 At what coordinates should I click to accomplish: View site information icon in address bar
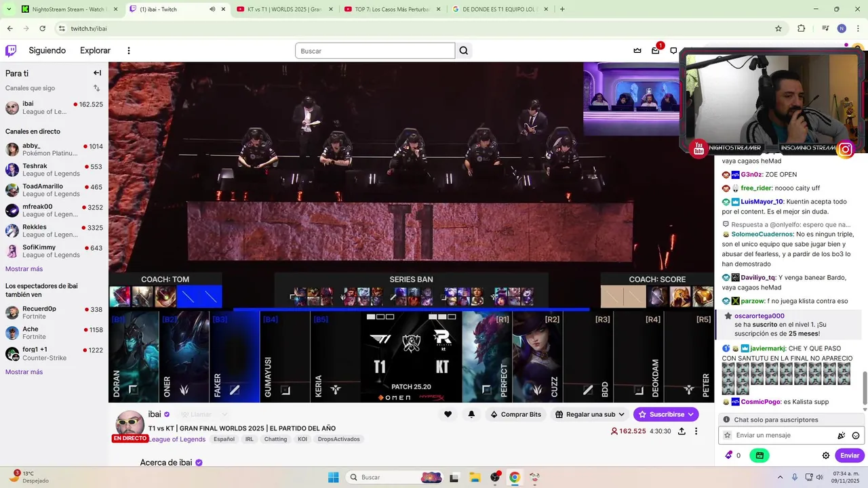tap(62, 28)
